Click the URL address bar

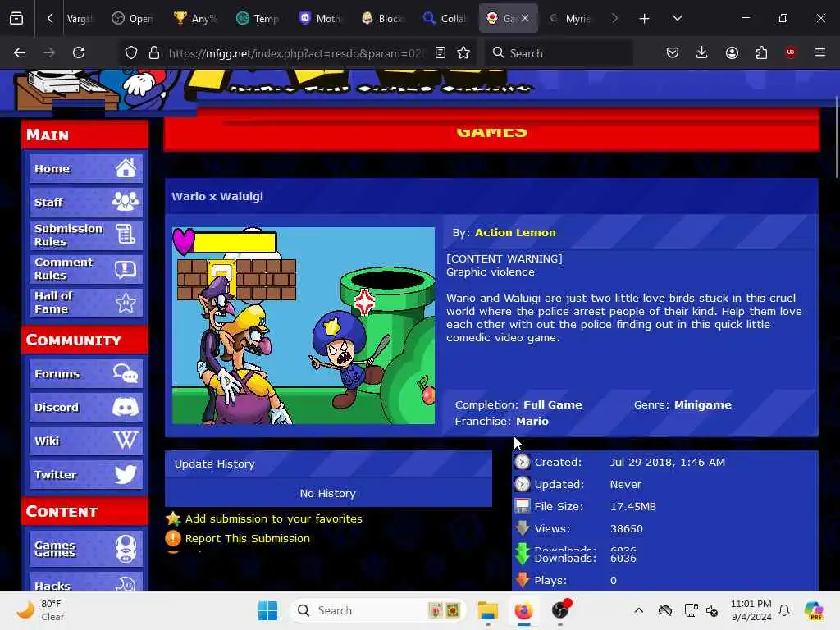pyautogui.click(x=294, y=53)
